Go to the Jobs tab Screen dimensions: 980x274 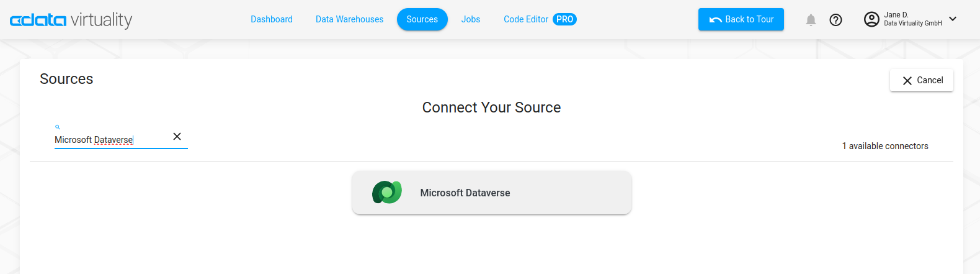point(471,19)
